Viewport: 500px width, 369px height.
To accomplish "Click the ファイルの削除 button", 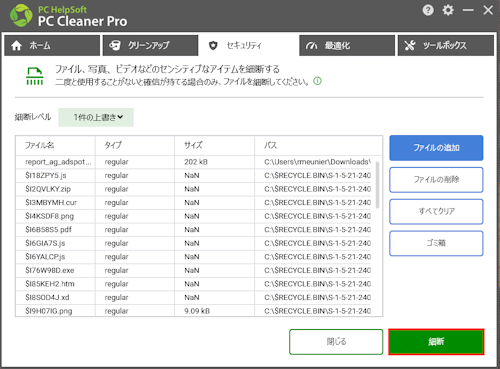I will point(436,180).
